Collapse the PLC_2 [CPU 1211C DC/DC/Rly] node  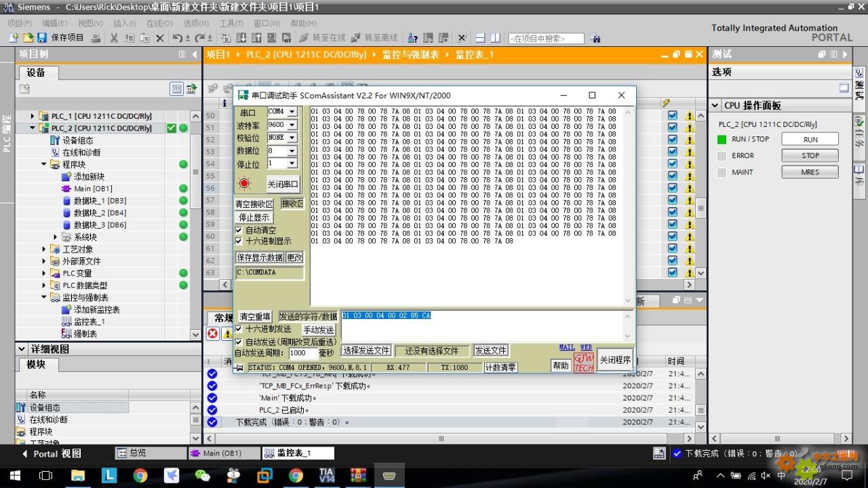[x=33, y=128]
